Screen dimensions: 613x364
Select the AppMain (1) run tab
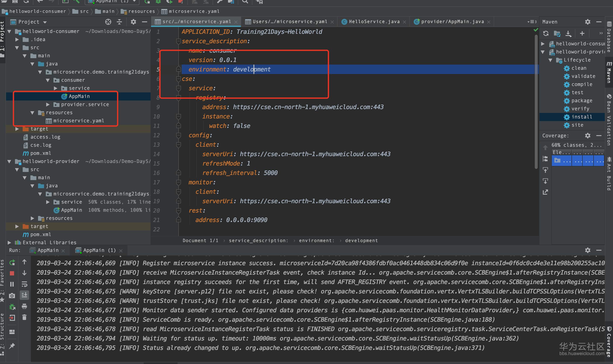99,250
